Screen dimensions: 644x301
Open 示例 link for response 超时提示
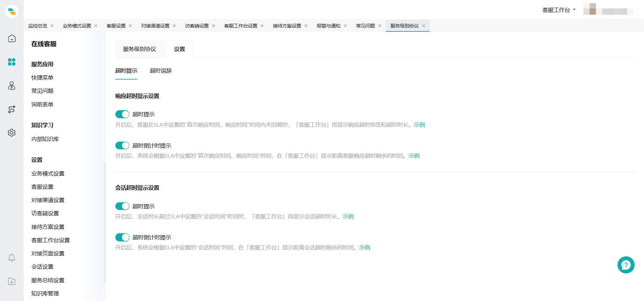pyautogui.click(x=420, y=125)
